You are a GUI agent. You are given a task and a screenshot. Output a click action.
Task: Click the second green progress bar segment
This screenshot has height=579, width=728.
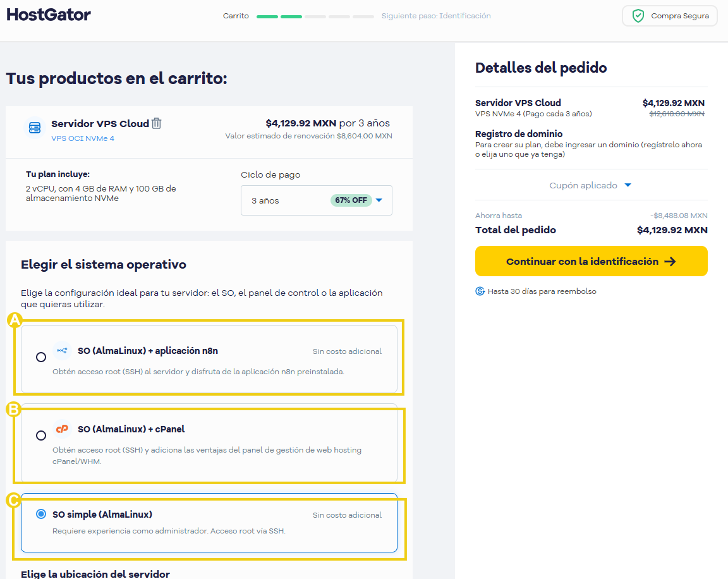tap(291, 17)
